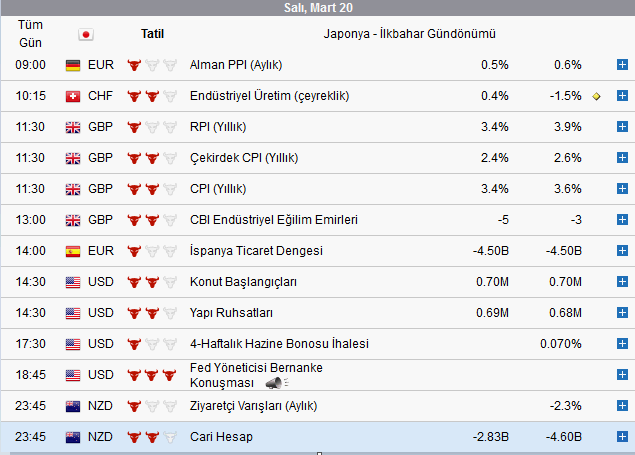Expand the Cari Hesap event row
This screenshot has height=455, width=635.
(x=622, y=437)
